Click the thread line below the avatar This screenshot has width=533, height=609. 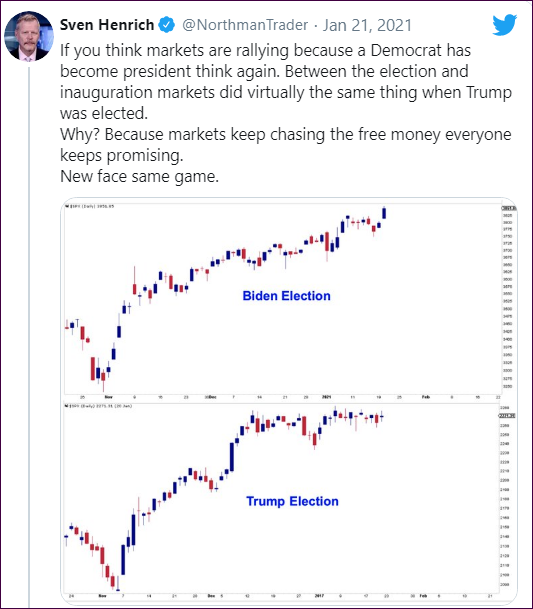click(29, 336)
